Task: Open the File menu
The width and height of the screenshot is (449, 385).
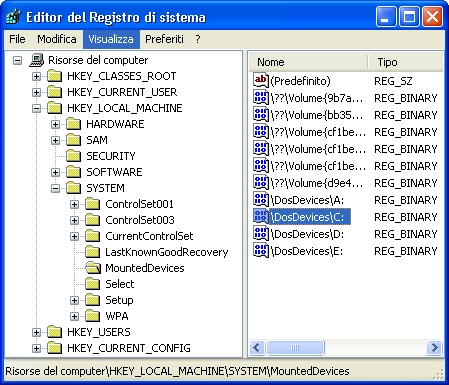Action: (17, 39)
